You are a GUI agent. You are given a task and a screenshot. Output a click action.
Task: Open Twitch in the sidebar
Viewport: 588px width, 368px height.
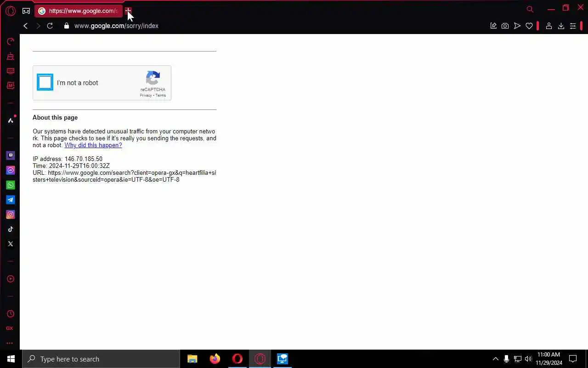click(10, 155)
